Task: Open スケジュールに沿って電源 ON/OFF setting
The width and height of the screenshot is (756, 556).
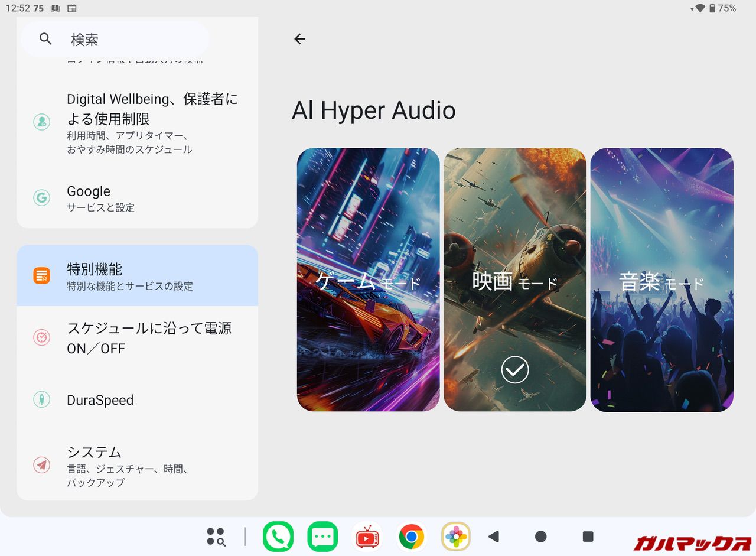Action: (x=137, y=338)
